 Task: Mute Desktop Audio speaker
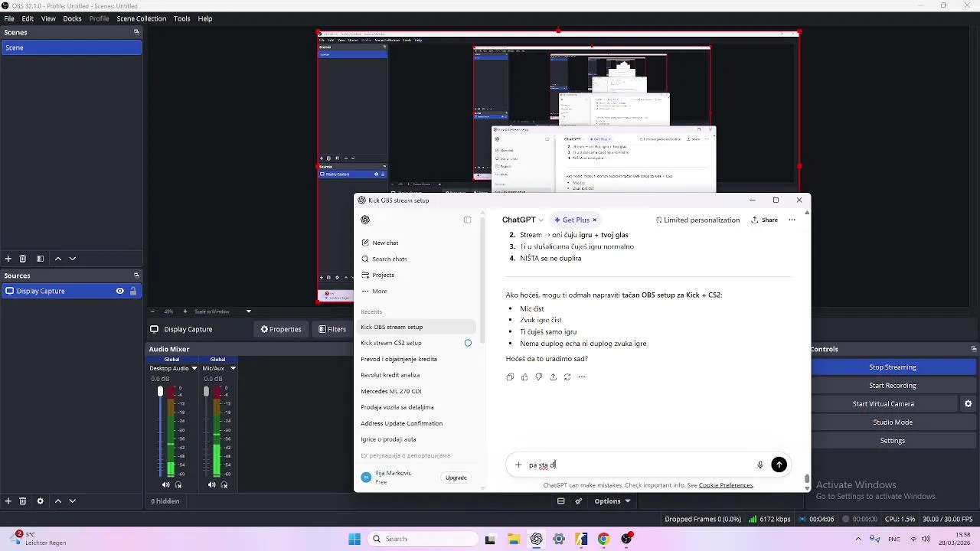pos(165,484)
